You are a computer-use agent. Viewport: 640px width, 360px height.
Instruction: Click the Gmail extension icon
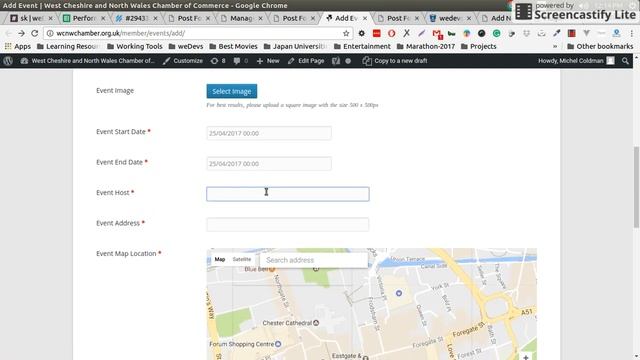[x=437, y=33]
